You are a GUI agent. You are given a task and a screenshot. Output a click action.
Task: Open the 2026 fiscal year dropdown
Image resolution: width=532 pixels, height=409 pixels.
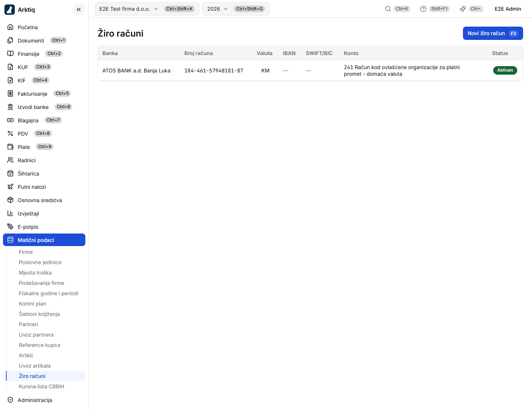[236, 9]
